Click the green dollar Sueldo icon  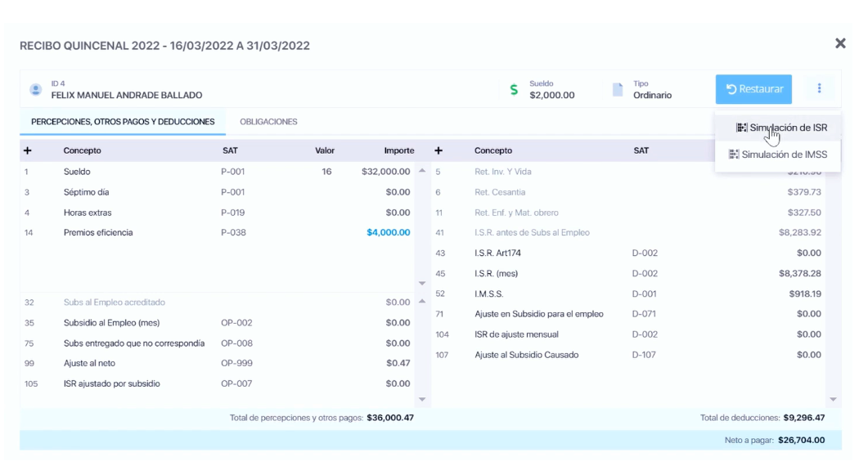514,90
